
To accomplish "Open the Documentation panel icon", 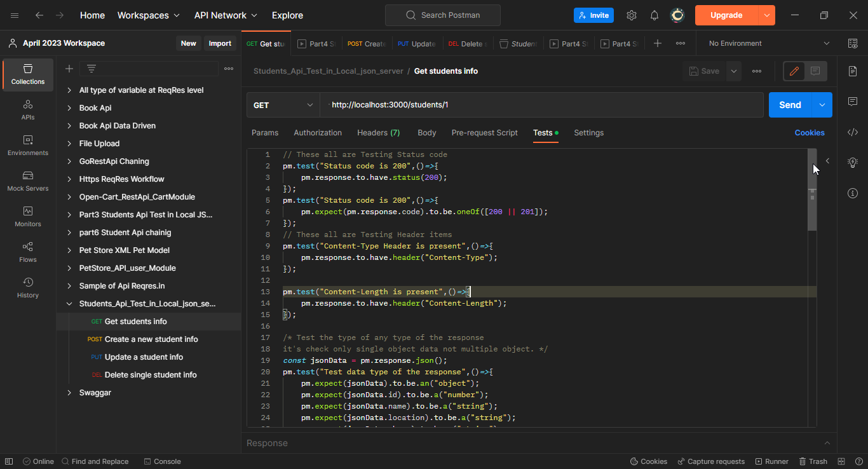I will [853, 71].
